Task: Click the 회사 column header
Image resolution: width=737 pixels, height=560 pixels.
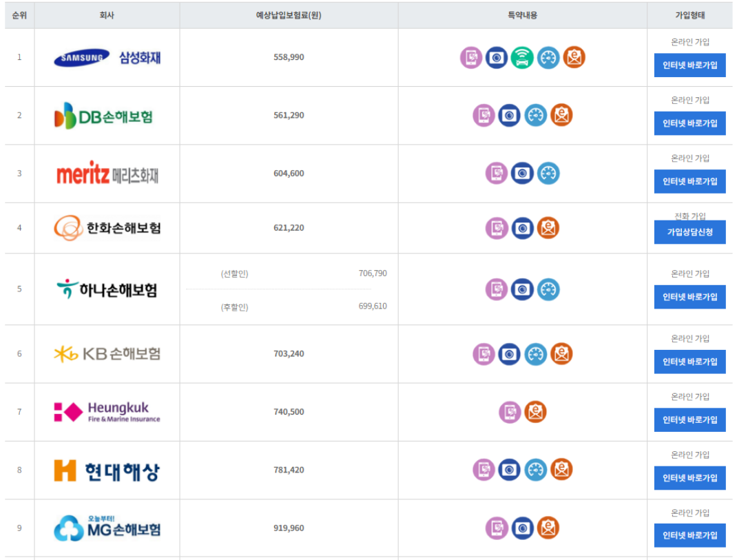Action: point(107,15)
